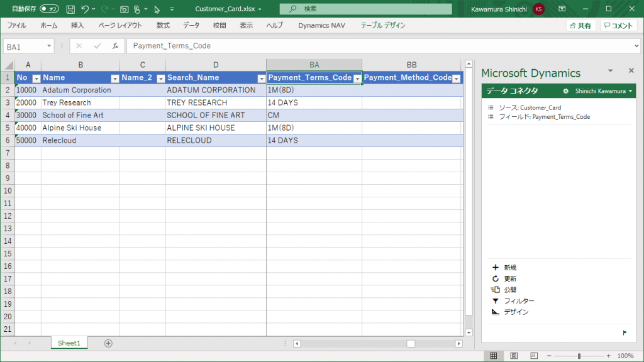644x362 pixels.
Task: Switch to the 校閲 tab
Action: [x=219, y=25]
